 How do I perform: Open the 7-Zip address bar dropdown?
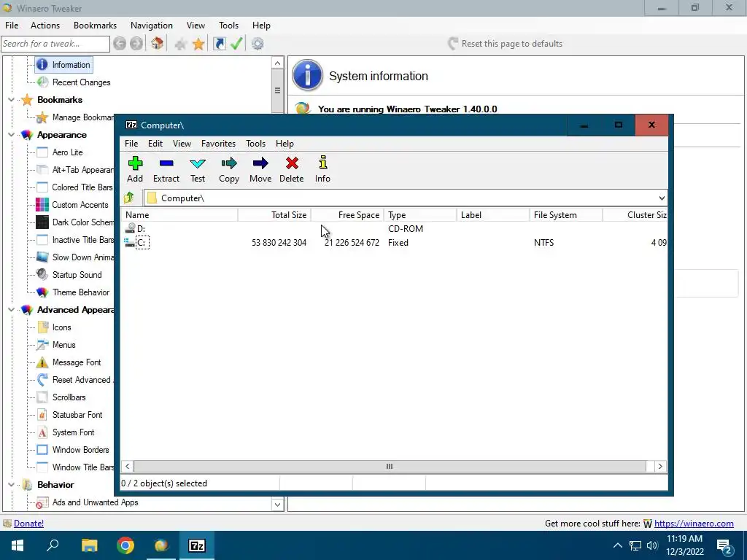coord(662,198)
